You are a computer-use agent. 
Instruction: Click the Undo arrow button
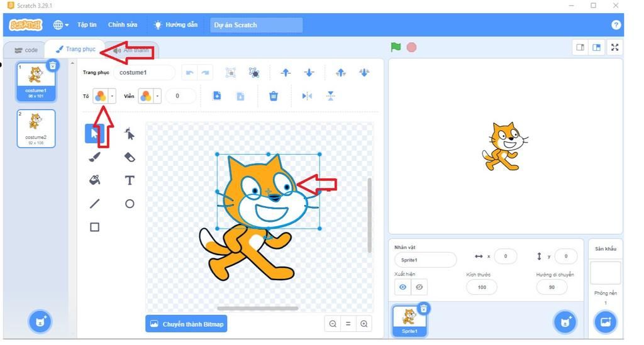pos(189,73)
